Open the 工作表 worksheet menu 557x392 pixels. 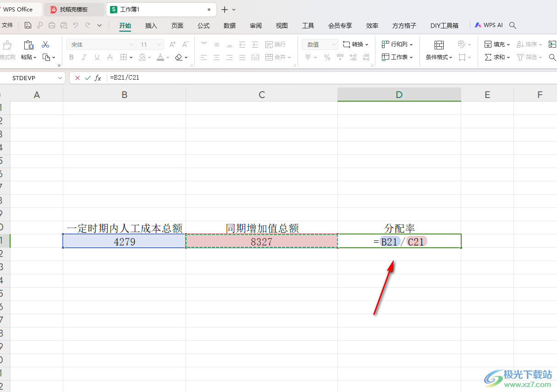(397, 57)
